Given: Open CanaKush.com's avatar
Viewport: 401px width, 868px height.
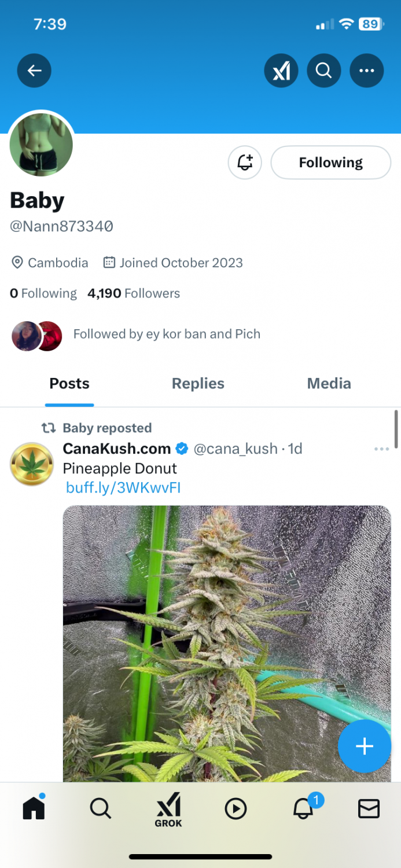Looking at the screenshot, I should [32, 464].
